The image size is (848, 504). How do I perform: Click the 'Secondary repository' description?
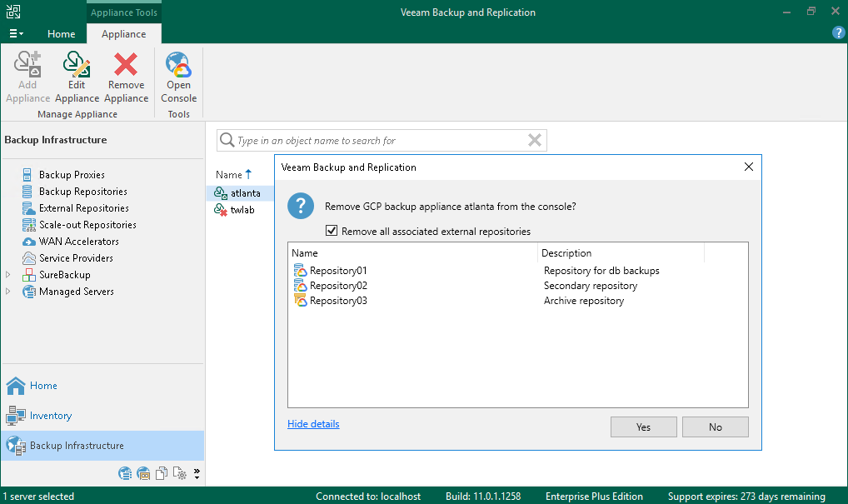coord(591,286)
